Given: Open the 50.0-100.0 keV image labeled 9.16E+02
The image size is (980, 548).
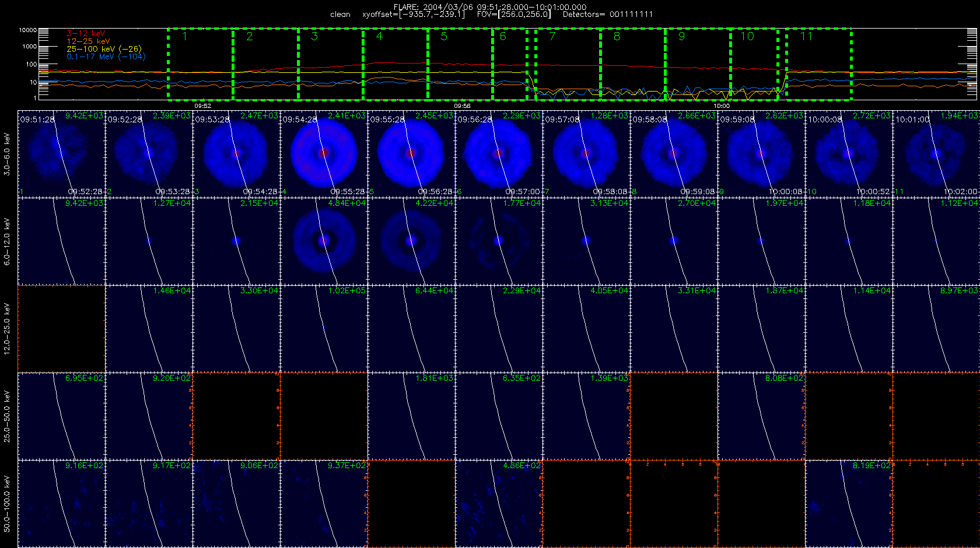Looking at the screenshot, I should coord(61,503).
